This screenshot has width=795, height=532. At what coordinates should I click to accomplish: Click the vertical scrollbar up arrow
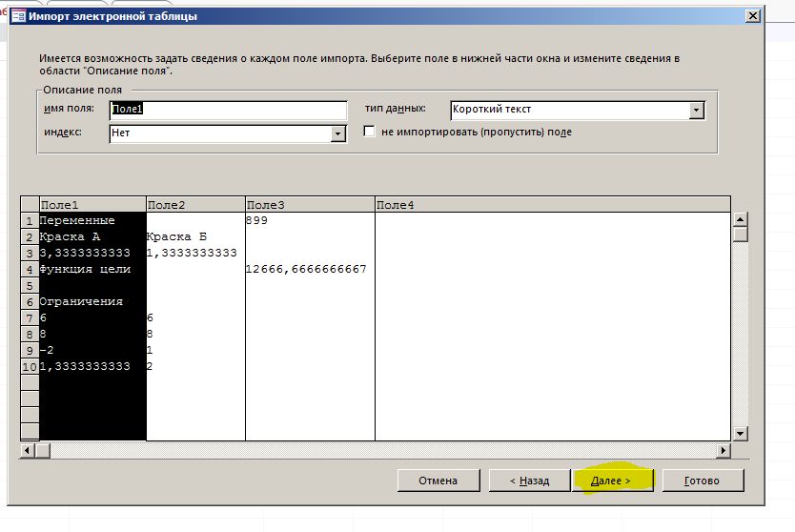741,219
